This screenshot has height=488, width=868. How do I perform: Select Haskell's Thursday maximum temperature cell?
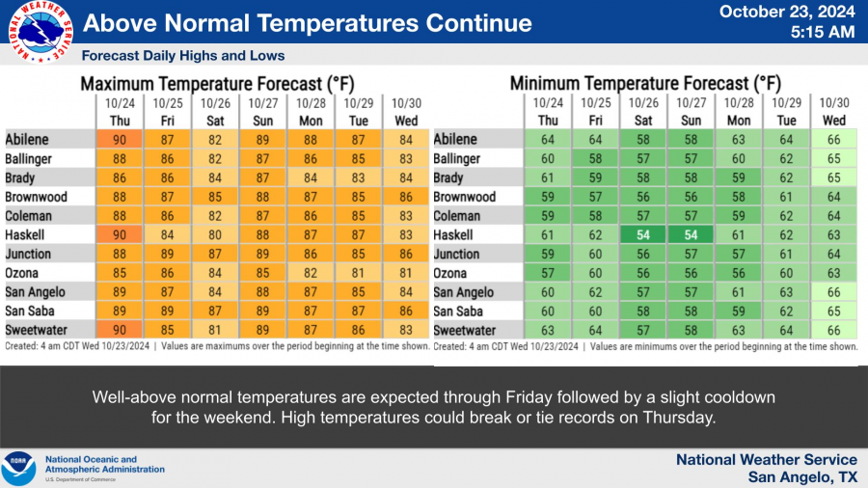(120, 234)
